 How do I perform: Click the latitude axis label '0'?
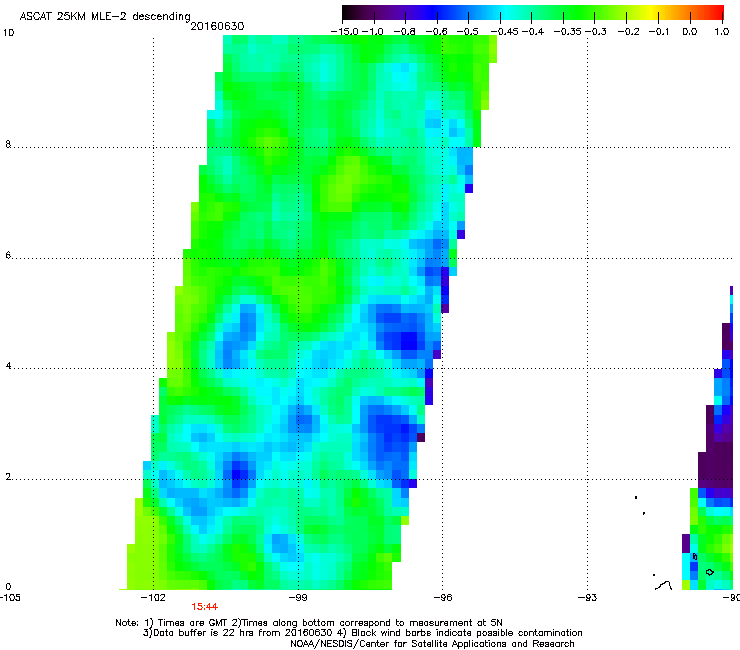tap(8, 587)
